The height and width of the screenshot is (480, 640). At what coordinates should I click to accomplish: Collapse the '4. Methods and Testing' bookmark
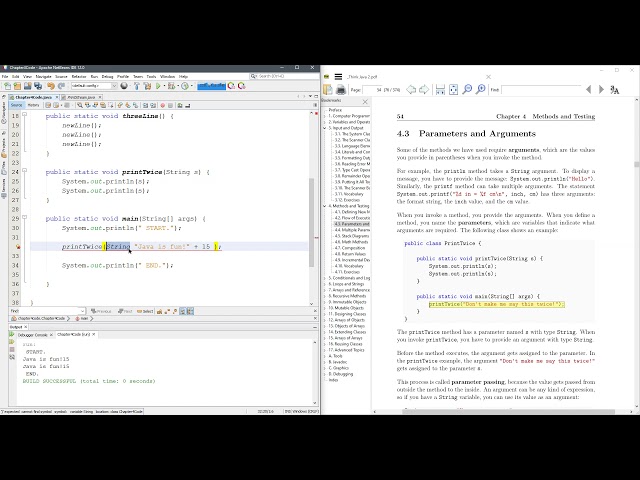[x=325, y=206]
